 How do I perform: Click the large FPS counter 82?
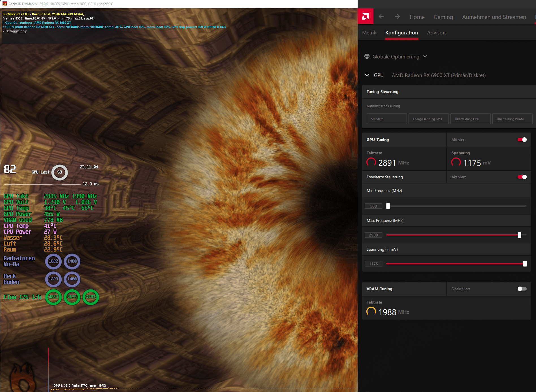(10, 169)
